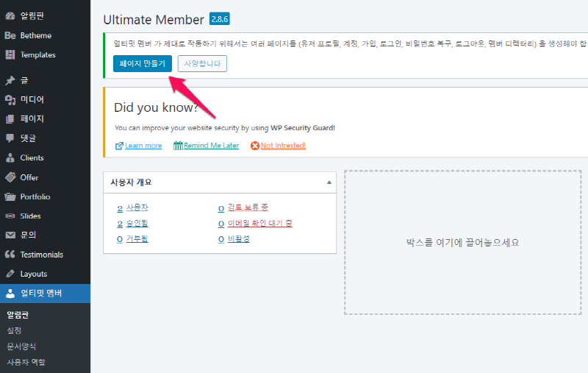Click the pushpin icon beside 글
The height and width of the screenshot is (373, 588).
pyautogui.click(x=10, y=80)
